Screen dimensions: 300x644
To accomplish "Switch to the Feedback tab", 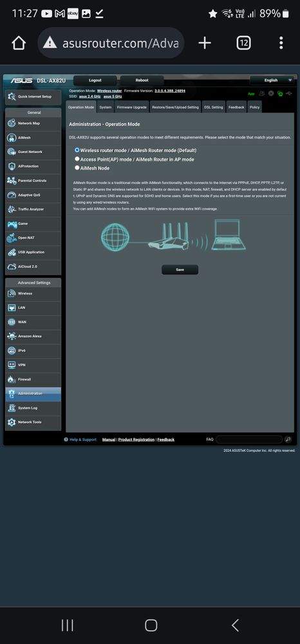I will (x=236, y=107).
